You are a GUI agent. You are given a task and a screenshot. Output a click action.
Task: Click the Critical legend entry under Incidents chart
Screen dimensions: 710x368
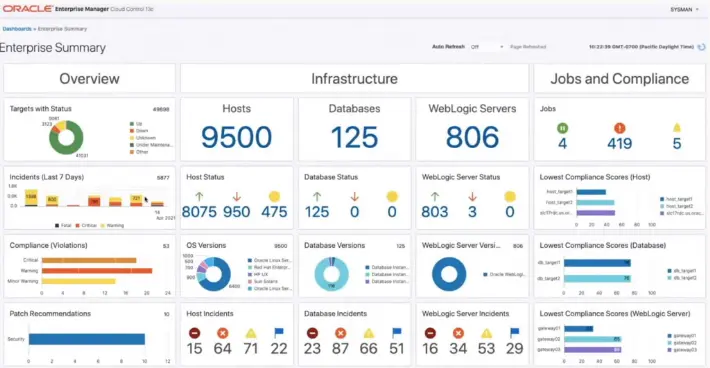pyautogui.click(x=86, y=225)
